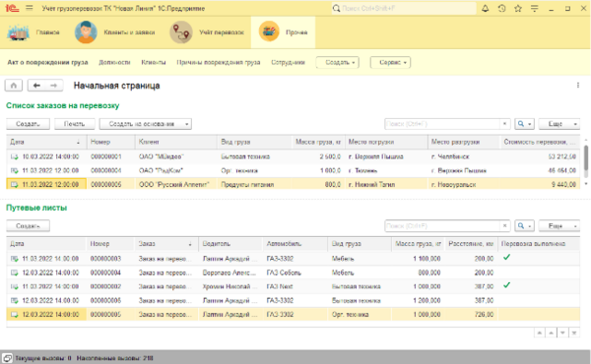591x364 pixels.
Task: Open the Клиенты и заявки section
Action: (x=115, y=32)
